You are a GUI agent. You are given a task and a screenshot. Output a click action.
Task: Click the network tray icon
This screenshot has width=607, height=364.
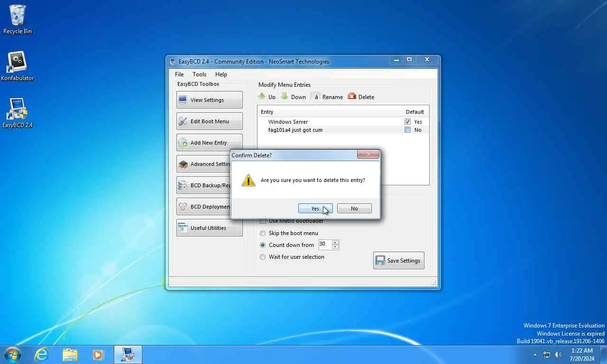coord(547,355)
